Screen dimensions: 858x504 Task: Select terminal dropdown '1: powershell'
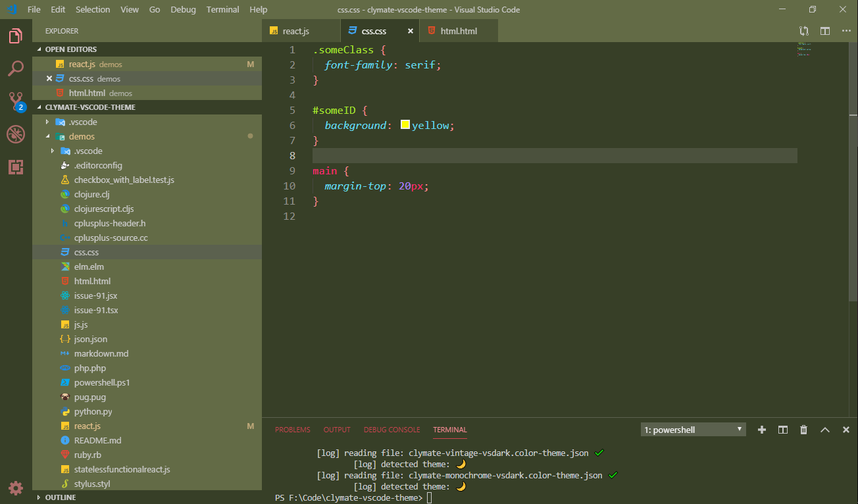694,430
